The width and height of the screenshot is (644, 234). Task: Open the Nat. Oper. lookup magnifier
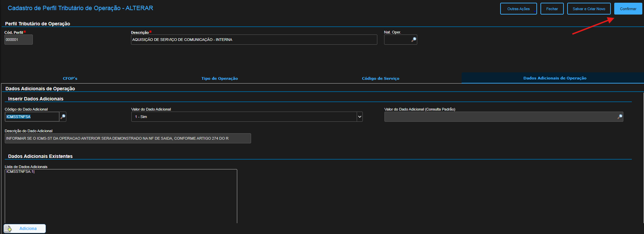click(414, 40)
